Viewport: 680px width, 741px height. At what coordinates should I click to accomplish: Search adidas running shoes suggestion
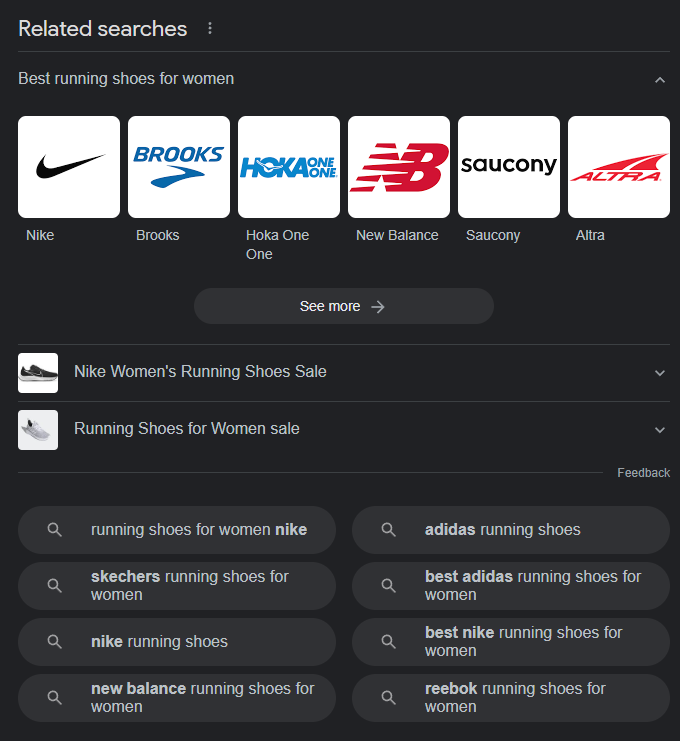point(511,530)
